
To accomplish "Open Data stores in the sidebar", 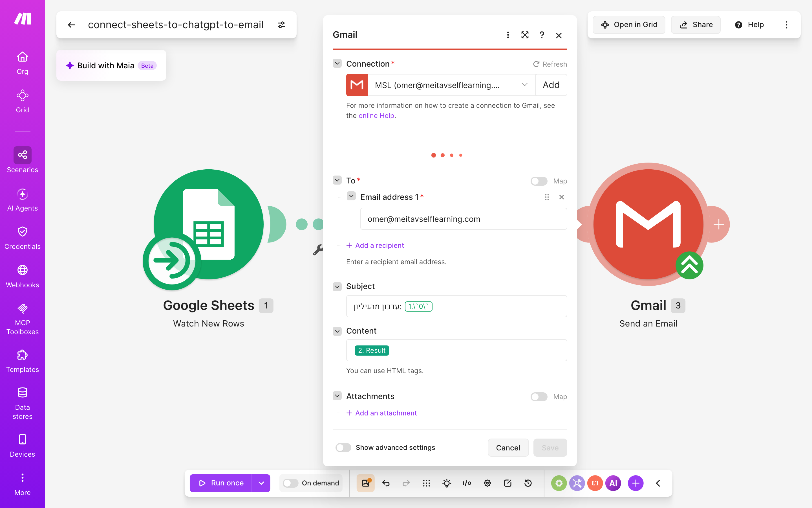I will point(23,403).
